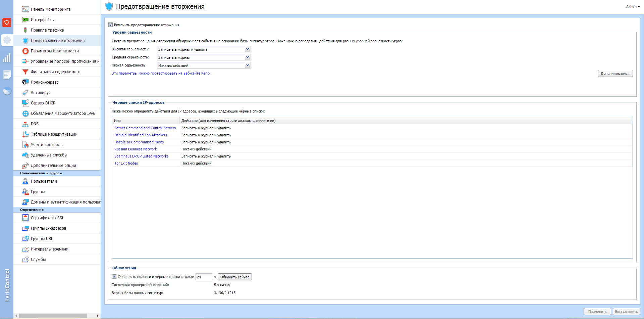
Task: Click the Proxy Server icon
Action: (25, 82)
